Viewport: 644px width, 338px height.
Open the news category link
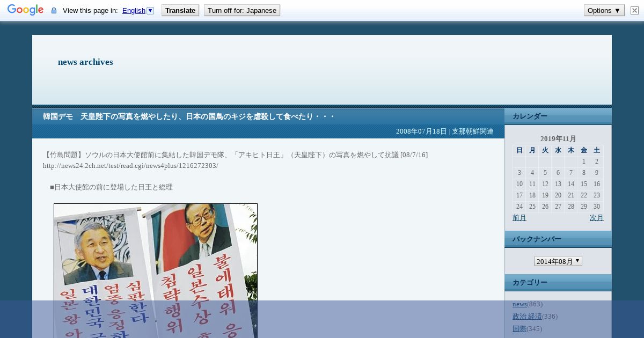coord(519,304)
